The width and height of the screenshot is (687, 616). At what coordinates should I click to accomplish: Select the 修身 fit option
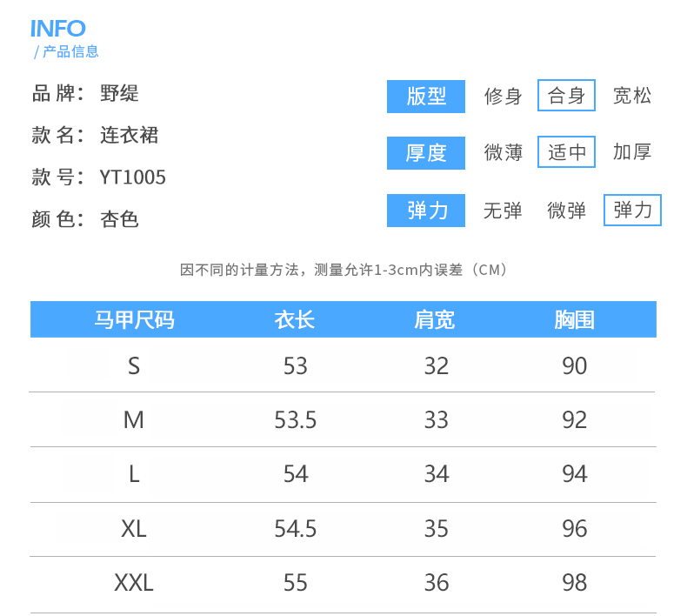click(x=503, y=97)
